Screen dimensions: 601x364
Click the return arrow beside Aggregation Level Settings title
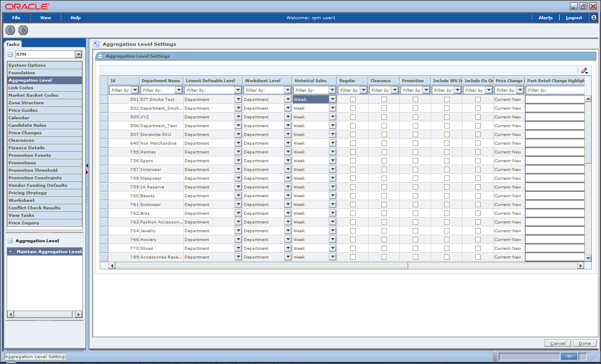pyautogui.click(x=96, y=44)
